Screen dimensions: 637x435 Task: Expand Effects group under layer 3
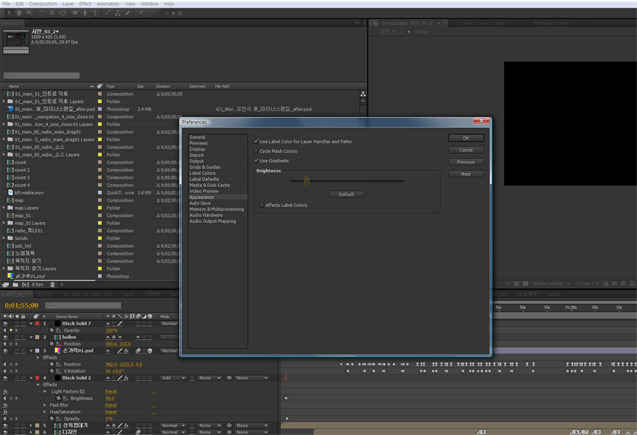click(38, 357)
